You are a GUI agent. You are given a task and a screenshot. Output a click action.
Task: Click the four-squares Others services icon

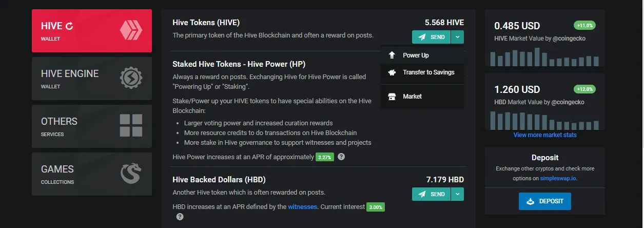(x=131, y=126)
